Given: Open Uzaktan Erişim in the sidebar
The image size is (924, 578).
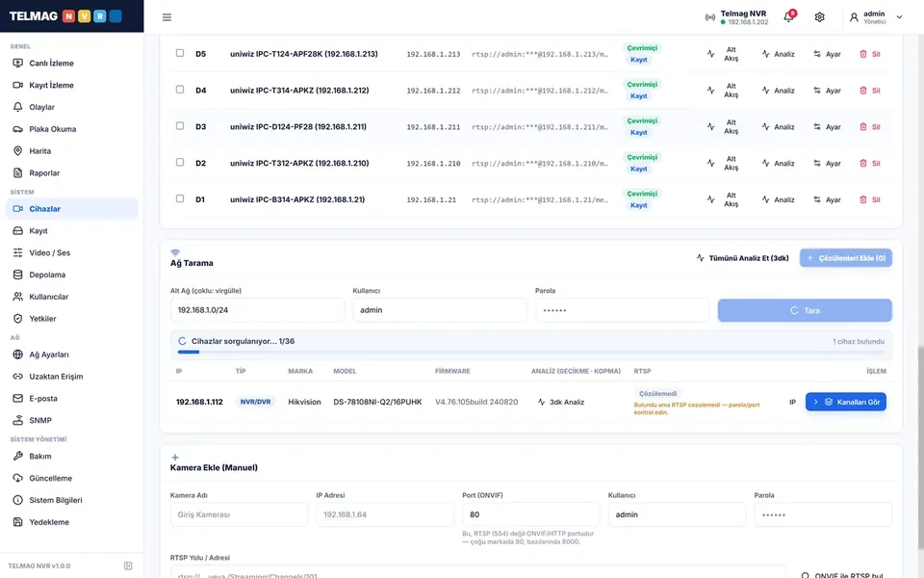Looking at the screenshot, I should coord(72,377).
